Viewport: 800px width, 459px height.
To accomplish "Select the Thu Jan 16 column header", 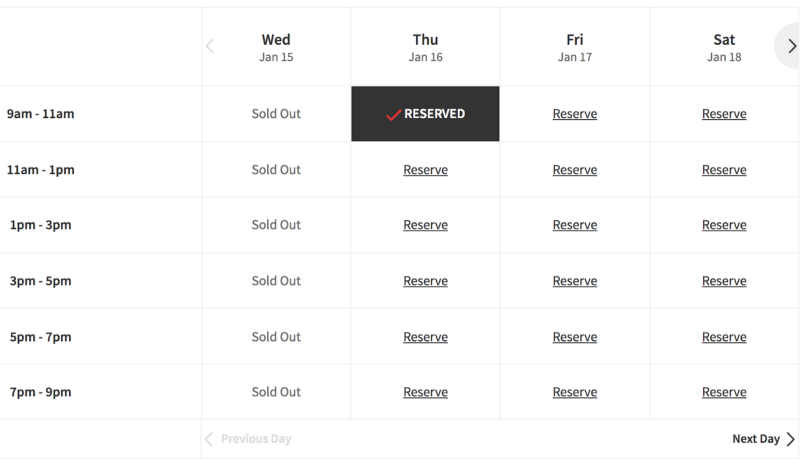I will [x=426, y=47].
